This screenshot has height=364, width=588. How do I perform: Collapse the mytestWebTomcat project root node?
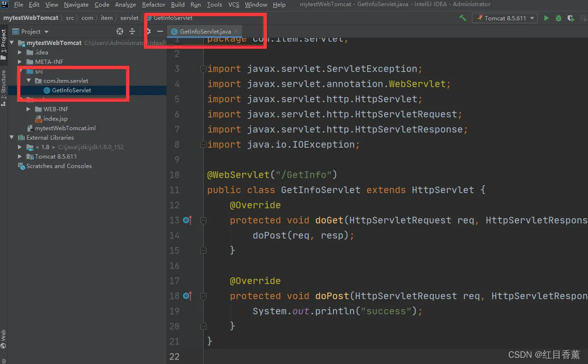(x=11, y=43)
